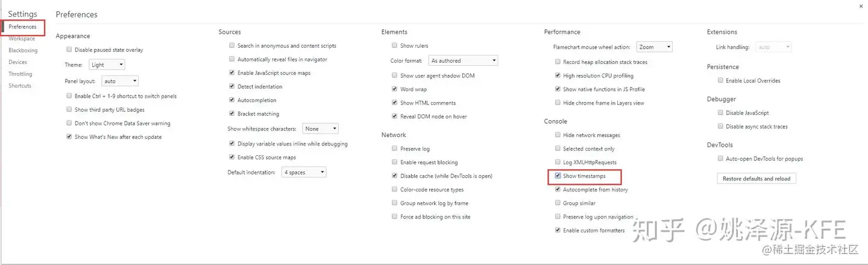Check Enable request blocking
The width and height of the screenshot is (868, 265).
pos(395,162)
